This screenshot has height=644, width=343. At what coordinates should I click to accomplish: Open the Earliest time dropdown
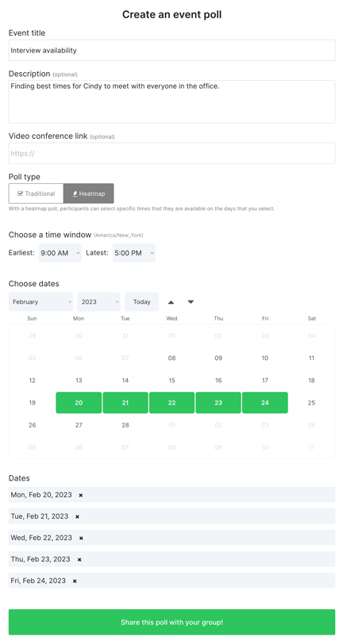60,253
